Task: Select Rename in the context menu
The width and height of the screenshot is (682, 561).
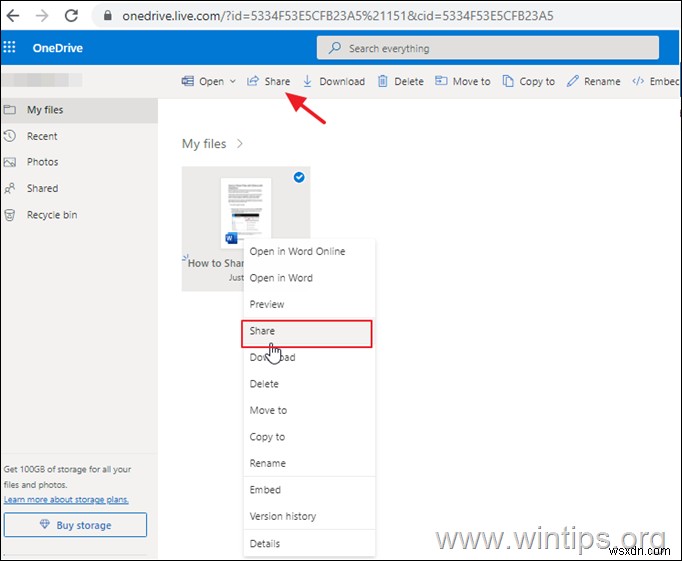Action: coord(309,463)
